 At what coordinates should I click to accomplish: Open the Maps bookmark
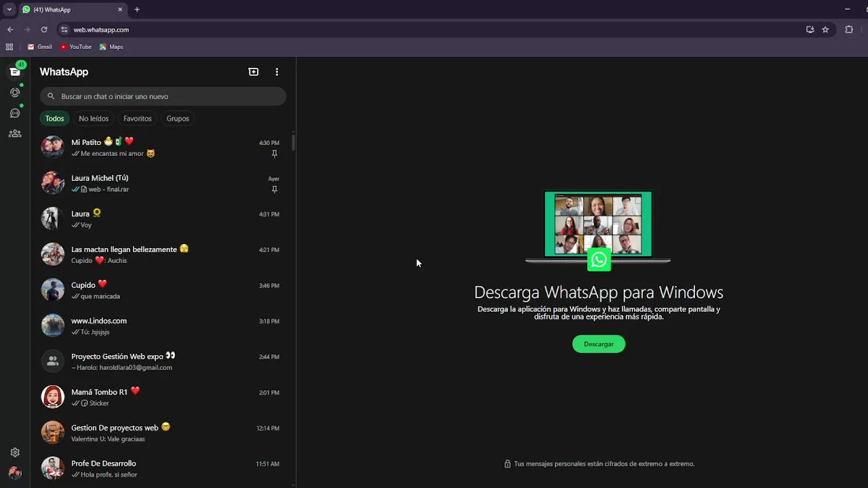click(111, 47)
